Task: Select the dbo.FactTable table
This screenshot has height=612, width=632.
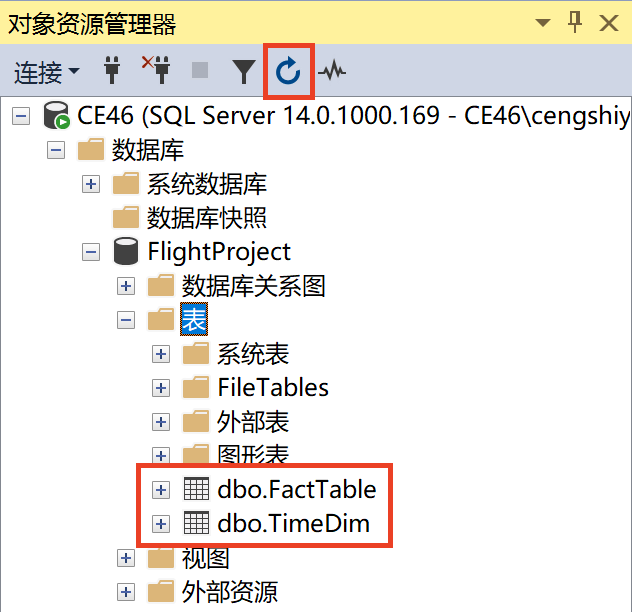Action: click(x=297, y=489)
